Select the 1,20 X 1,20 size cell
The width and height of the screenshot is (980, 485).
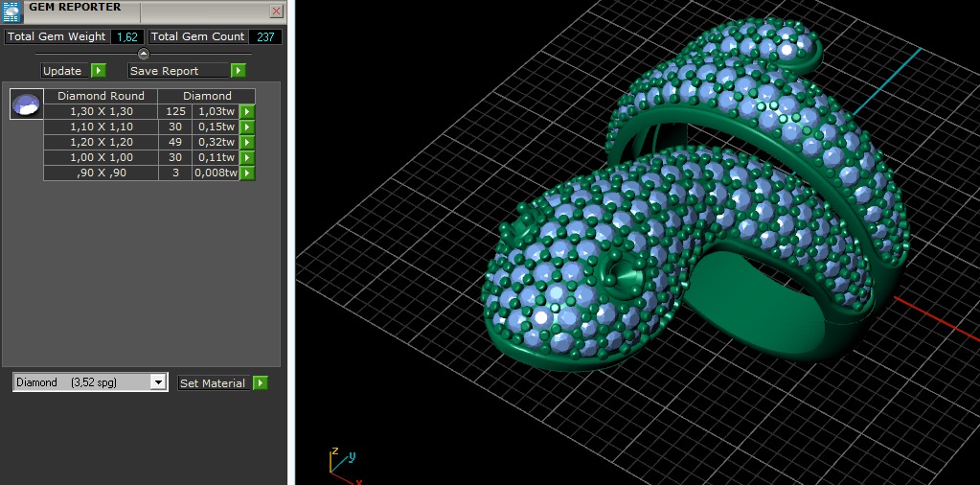click(101, 142)
